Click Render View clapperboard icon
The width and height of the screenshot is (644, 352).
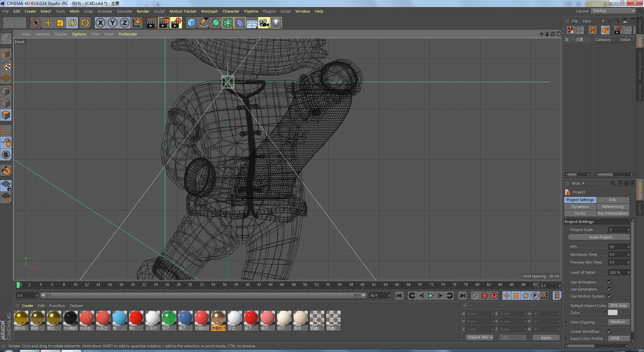(151, 23)
